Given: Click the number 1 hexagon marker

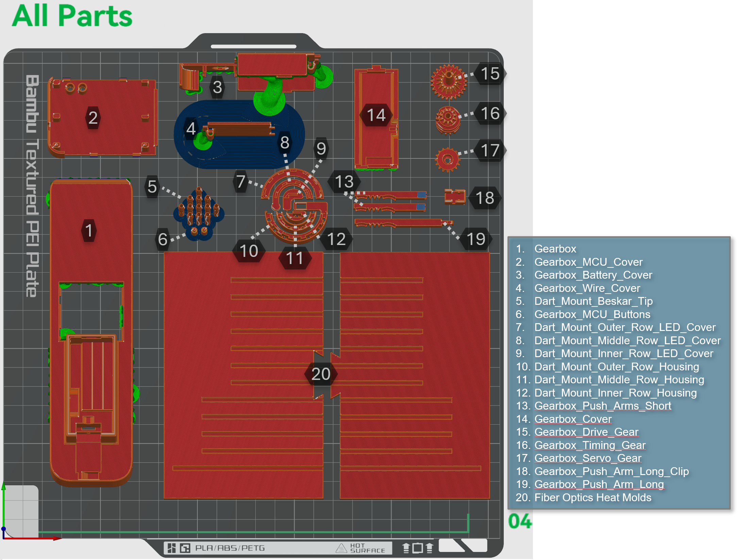Looking at the screenshot, I should point(89,231).
